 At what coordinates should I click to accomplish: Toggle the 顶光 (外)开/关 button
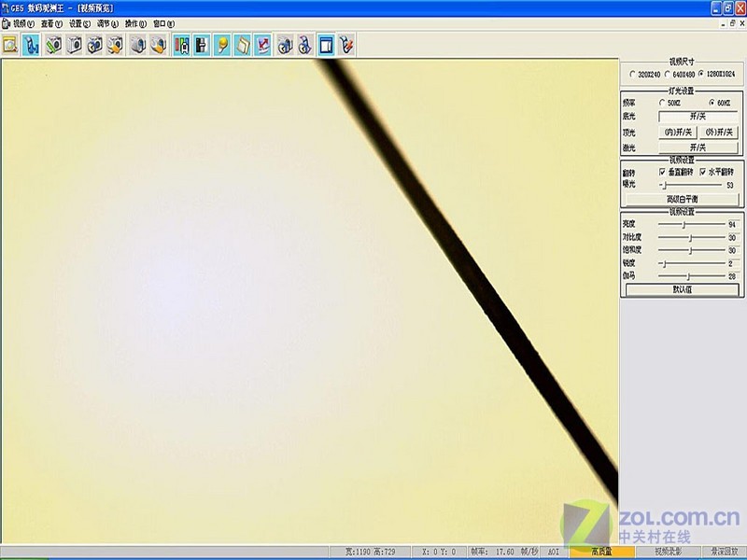pos(719,132)
